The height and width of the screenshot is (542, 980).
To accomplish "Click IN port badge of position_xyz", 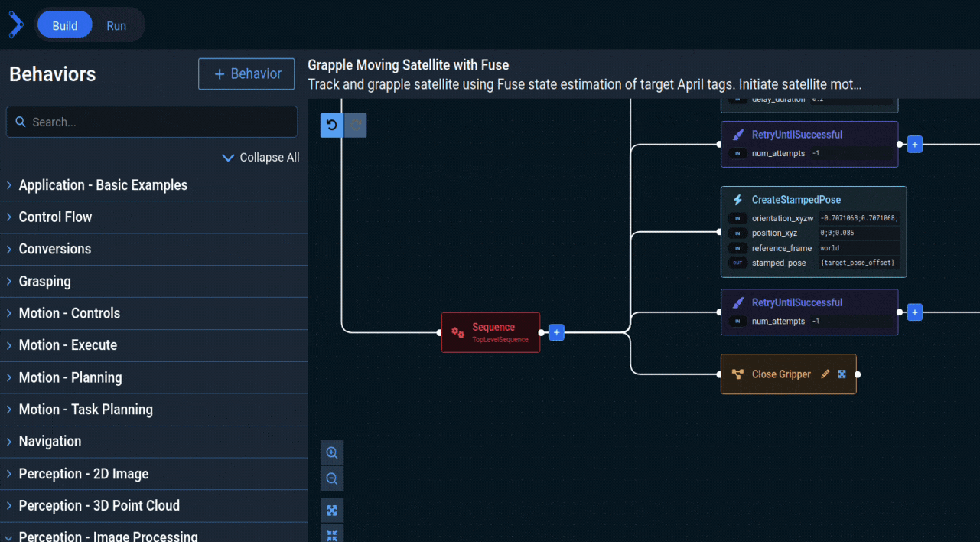I will click(x=737, y=233).
